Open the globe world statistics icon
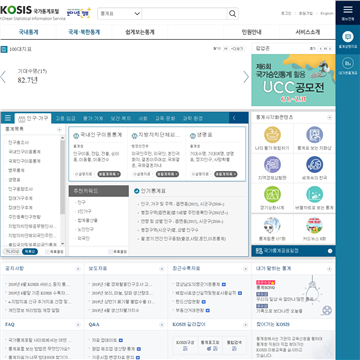Viewport: 360px width, 360px height. [x=314, y=165]
